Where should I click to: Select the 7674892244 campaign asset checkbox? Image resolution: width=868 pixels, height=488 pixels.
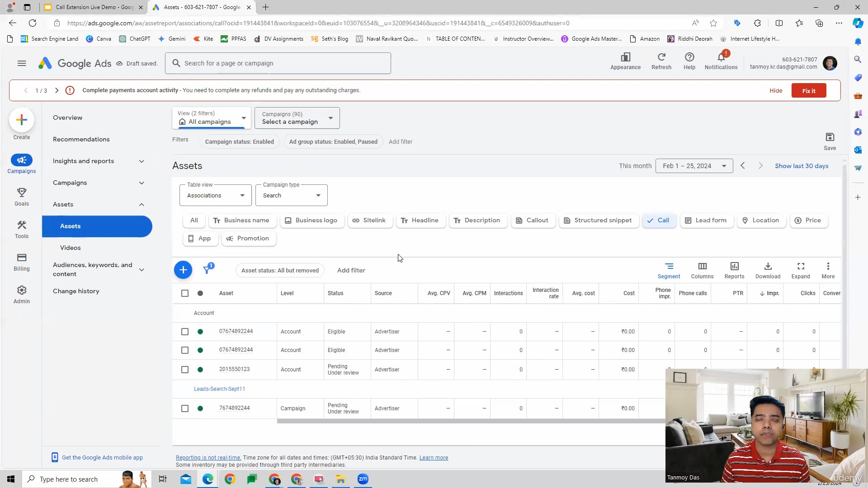click(x=185, y=408)
